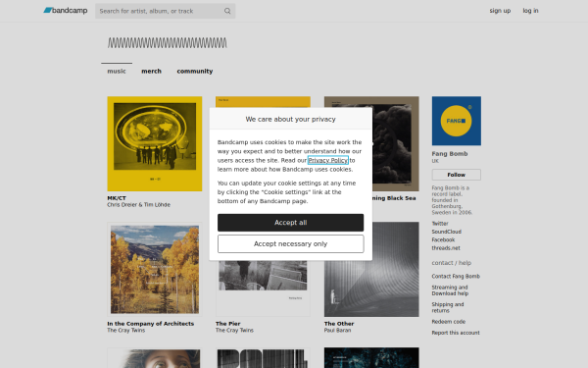Click the Redeem code link
The width and height of the screenshot is (588, 368).
449,322
